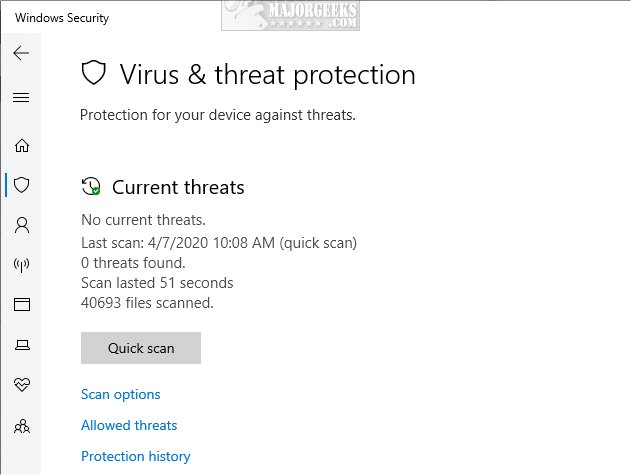The width and height of the screenshot is (631, 475).
Task: Open Account protection person icon
Action: coord(22,225)
